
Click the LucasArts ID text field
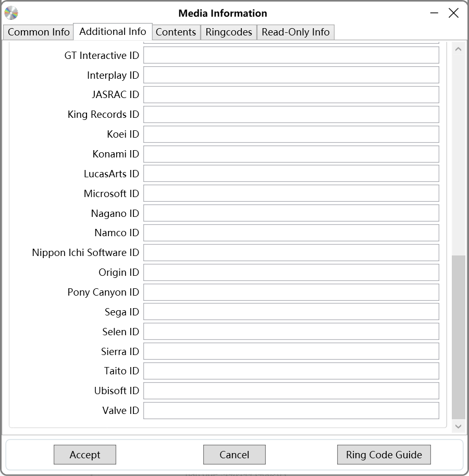pyautogui.click(x=291, y=174)
